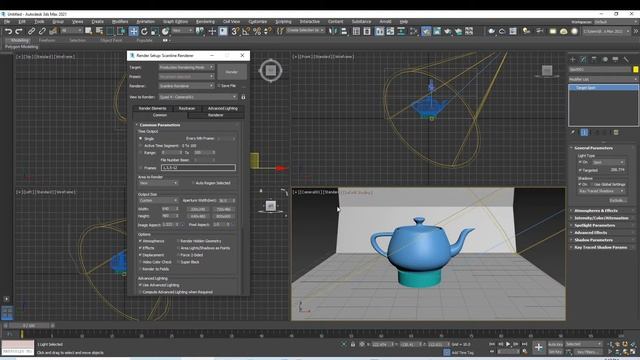The height and width of the screenshot is (360, 640).
Task: Toggle the Spinner Snap tool
Action: pos(268,31)
